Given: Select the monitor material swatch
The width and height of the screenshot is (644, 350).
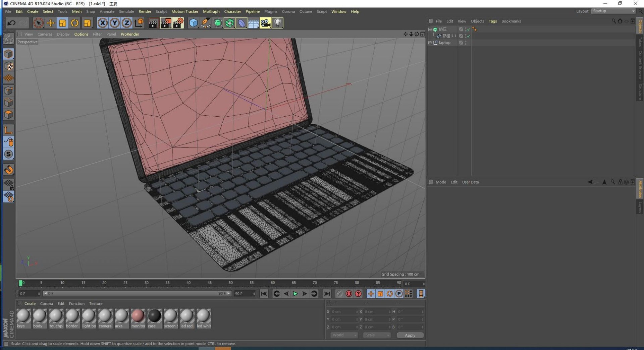Looking at the screenshot, I should tap(138, 318).
